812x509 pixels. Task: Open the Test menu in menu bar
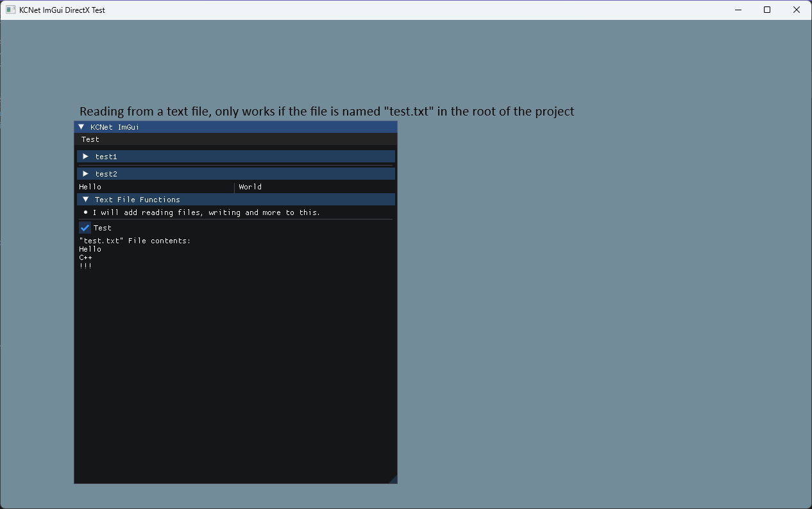click(90, 139)
